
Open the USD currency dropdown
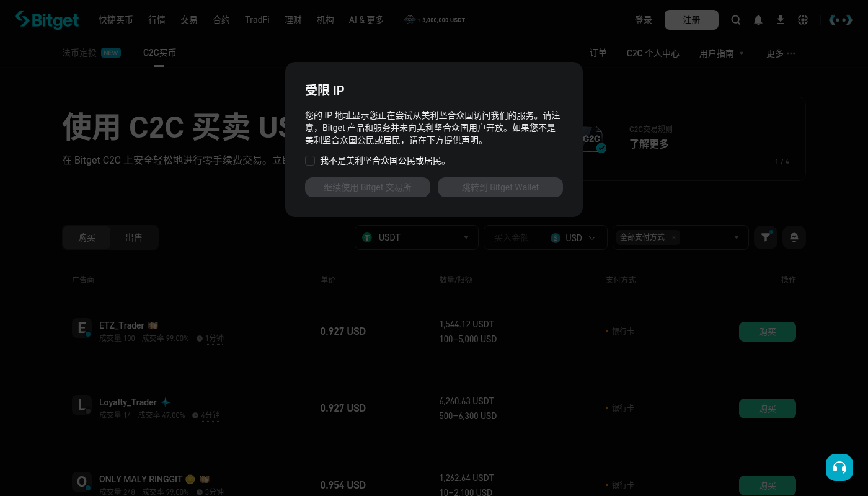click(x=574, y=238)
